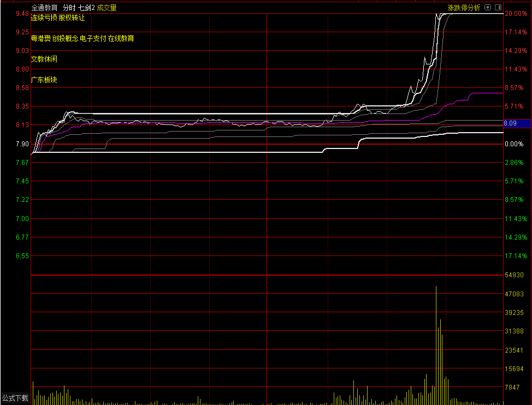Click the upward arrow icon beside 涨跌停分析

tap(488, 8)
